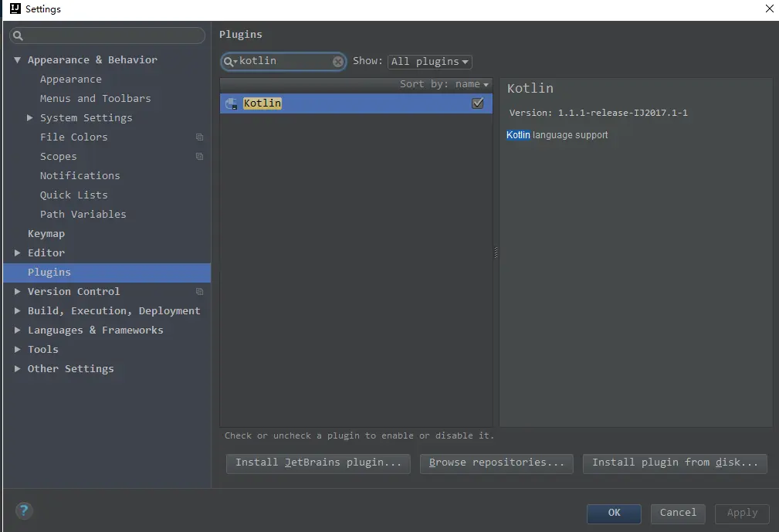The image size is (779, 532).
Task: Focus the plugin search field containing kotlin
Action: coord(284,62)
